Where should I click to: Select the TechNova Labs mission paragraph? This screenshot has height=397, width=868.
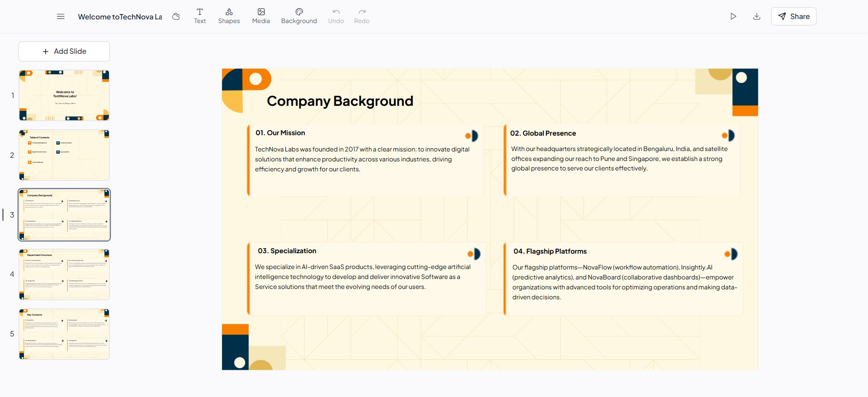(x=362, y=159)
